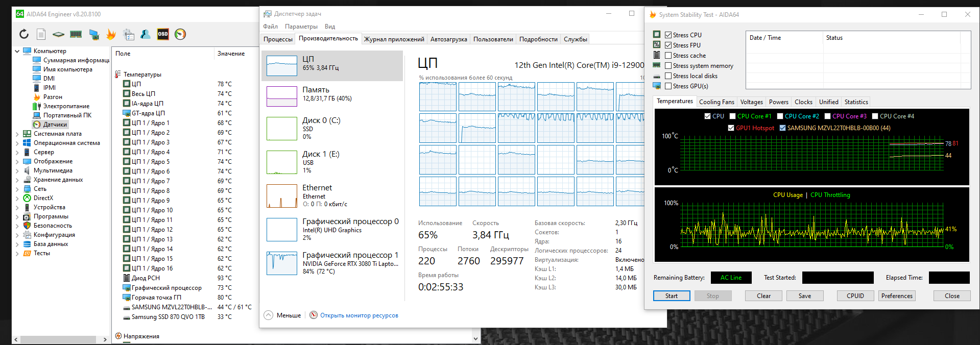Image resolution: width=980 pixels, height=345 pixels.
Task: Click the AIDA64 refresh toolbar icon
Action: coord(24,34)
